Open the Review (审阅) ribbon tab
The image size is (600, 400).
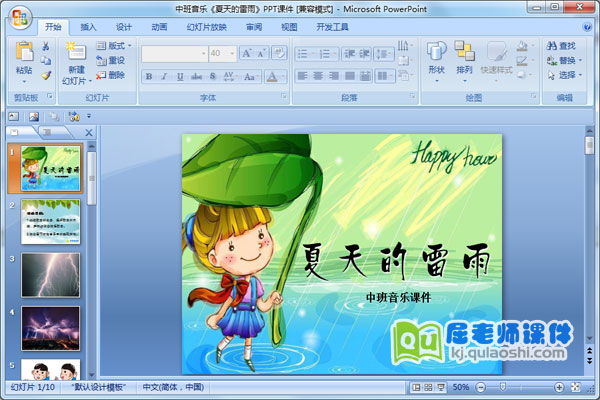pyautogui.click(x=254, y=27)
